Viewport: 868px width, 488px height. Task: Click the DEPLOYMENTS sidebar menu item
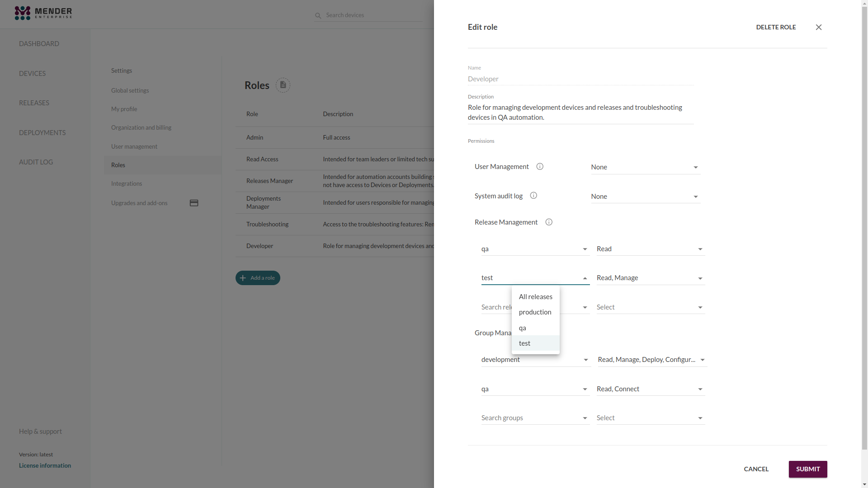coord(42,132)
